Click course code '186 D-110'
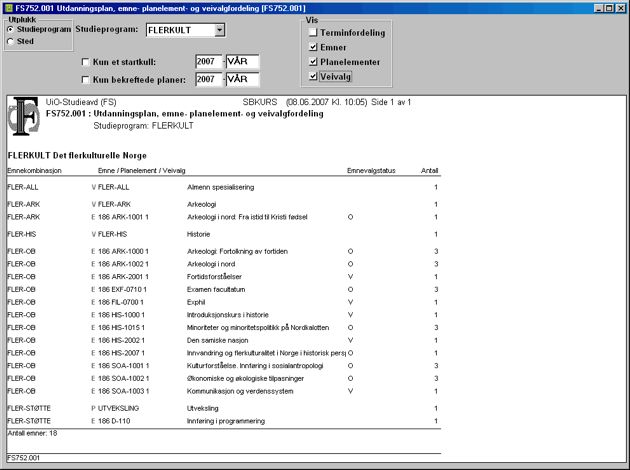The width and height of the screenshot is (630, 470). coord(114,421)
